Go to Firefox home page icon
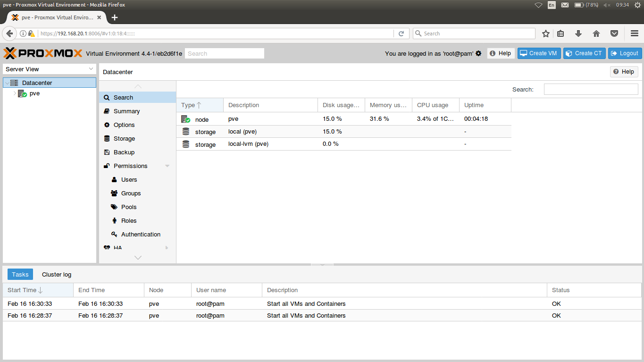This screenshot has height=362, width=644. coord(596,34)
